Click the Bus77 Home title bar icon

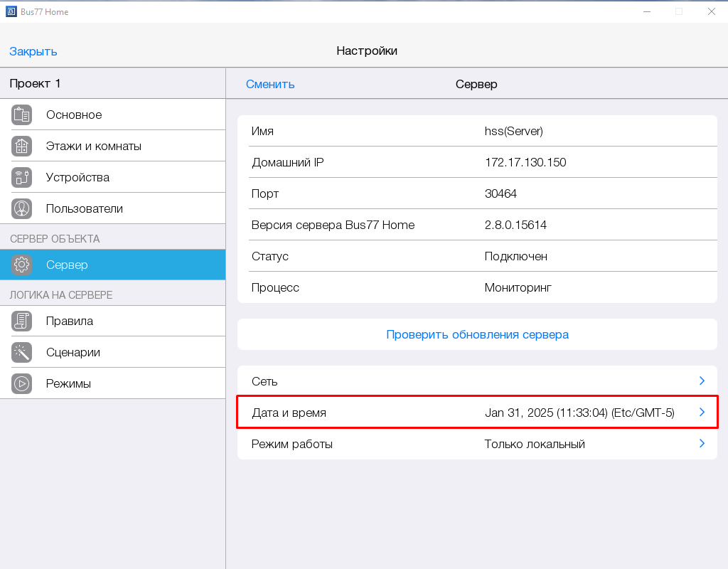(11, 11)
